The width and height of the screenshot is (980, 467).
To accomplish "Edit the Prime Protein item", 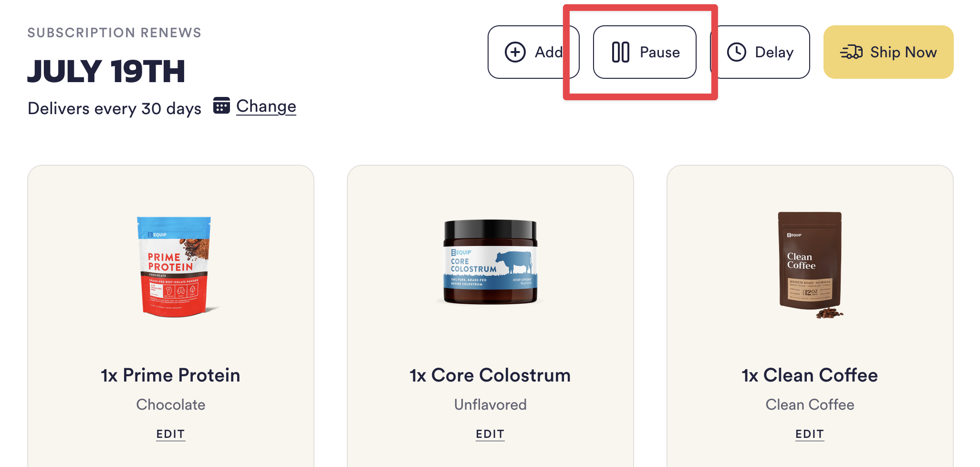I will [x=171, y=434].
